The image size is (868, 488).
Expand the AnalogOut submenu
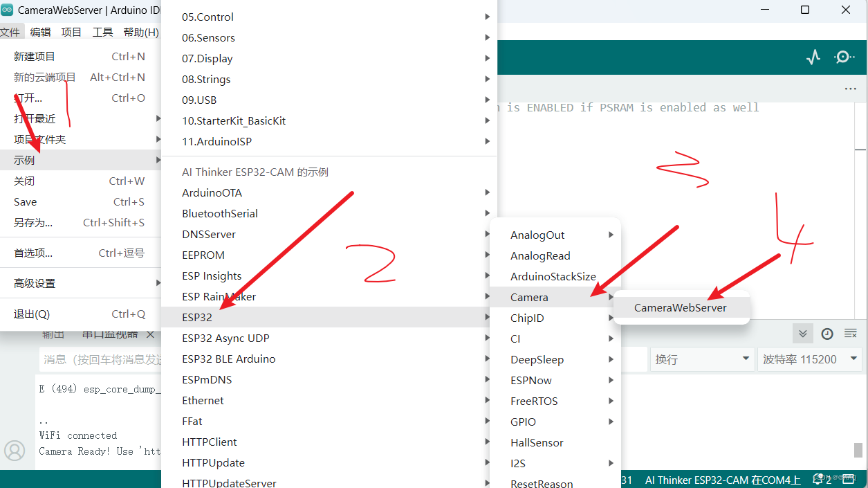coord(555,235)
